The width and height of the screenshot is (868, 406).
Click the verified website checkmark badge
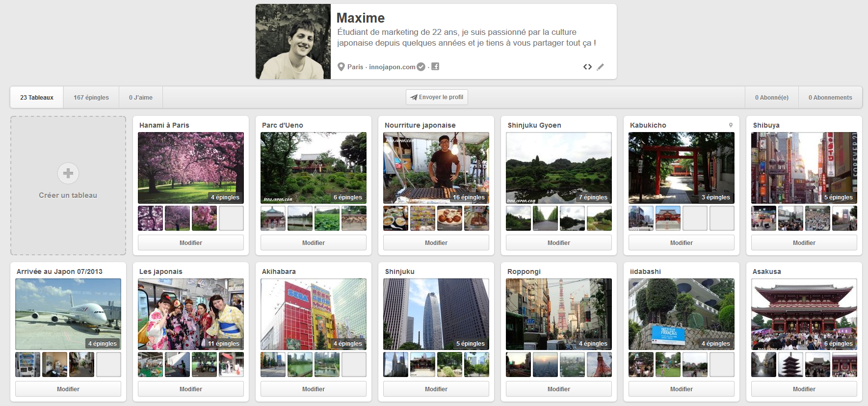tap(421, 67)
